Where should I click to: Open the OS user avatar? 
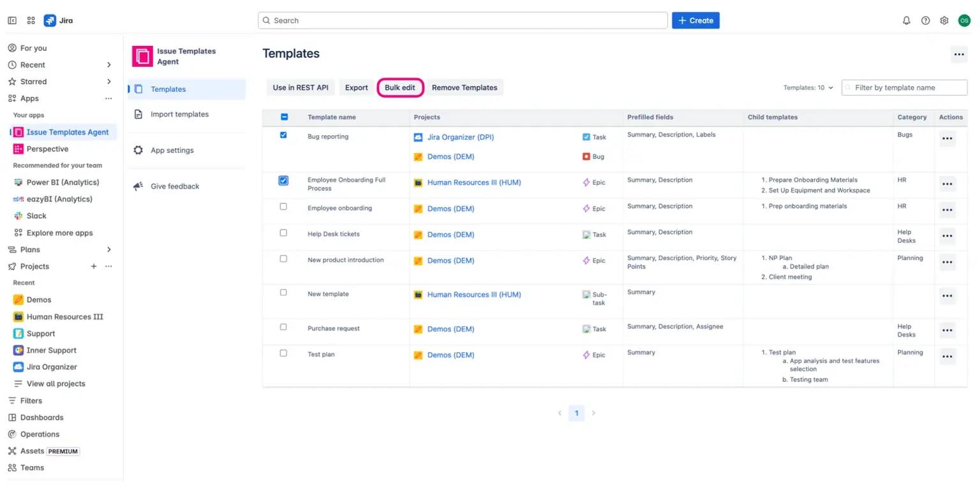(964, 20)
